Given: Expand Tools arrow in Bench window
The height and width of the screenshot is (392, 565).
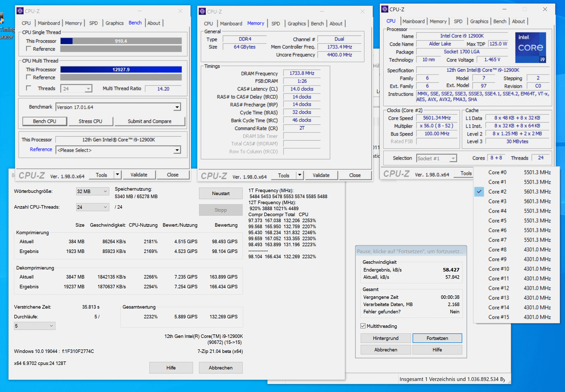Looking at the screenshot, I should 117,175.
